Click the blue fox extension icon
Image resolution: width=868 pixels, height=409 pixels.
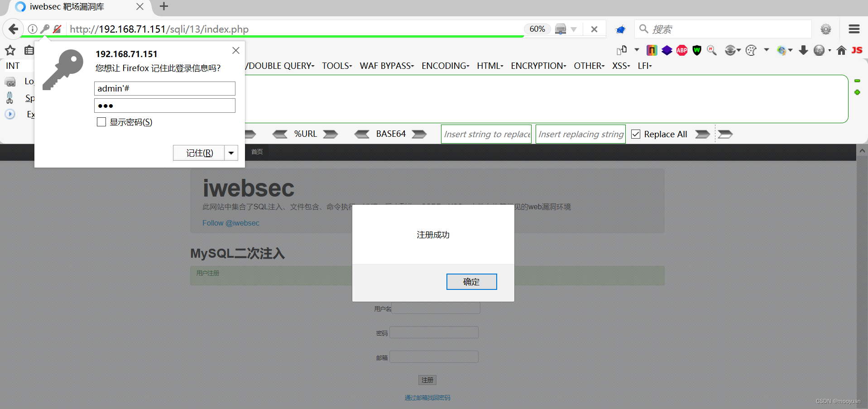[620, 29]
